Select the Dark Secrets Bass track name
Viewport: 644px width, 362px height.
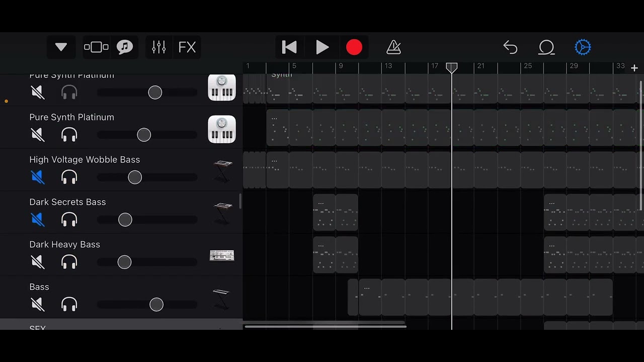click(67, 202)
